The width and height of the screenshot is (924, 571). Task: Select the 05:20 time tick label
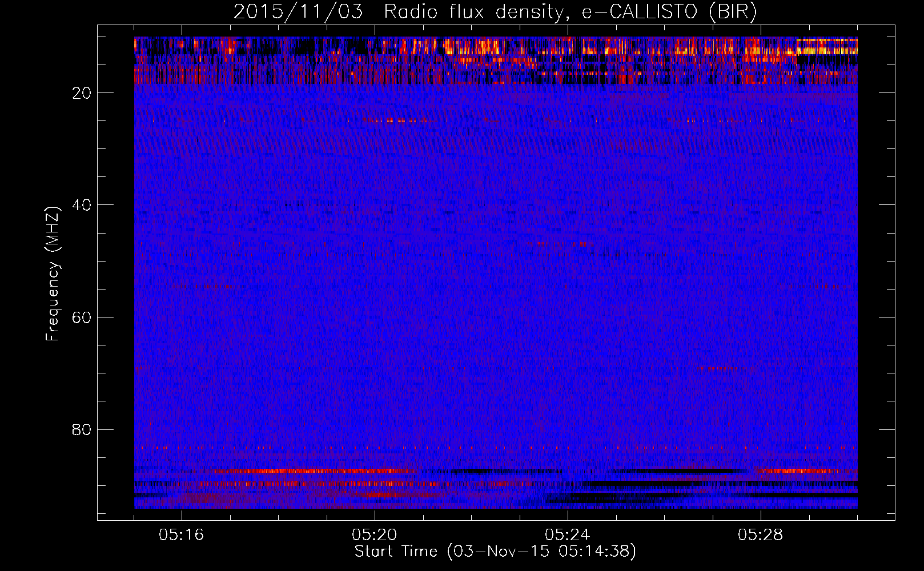375,535
